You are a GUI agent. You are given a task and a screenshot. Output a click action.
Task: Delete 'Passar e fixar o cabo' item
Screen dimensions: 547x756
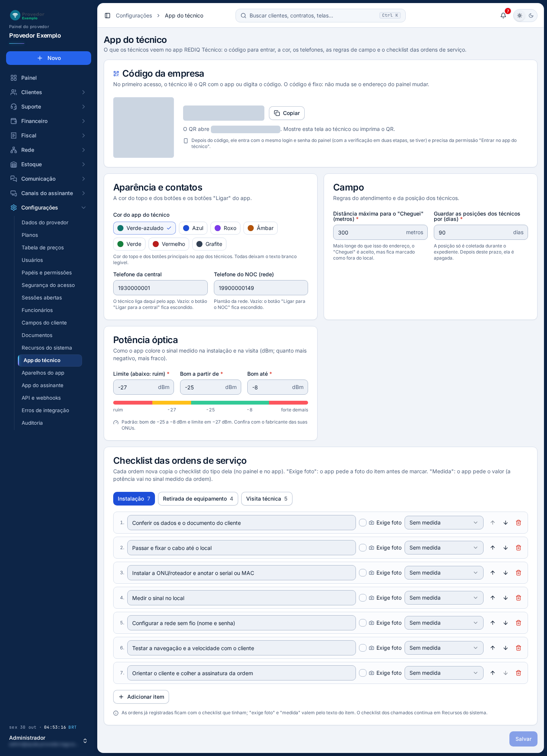pos(519,548)
